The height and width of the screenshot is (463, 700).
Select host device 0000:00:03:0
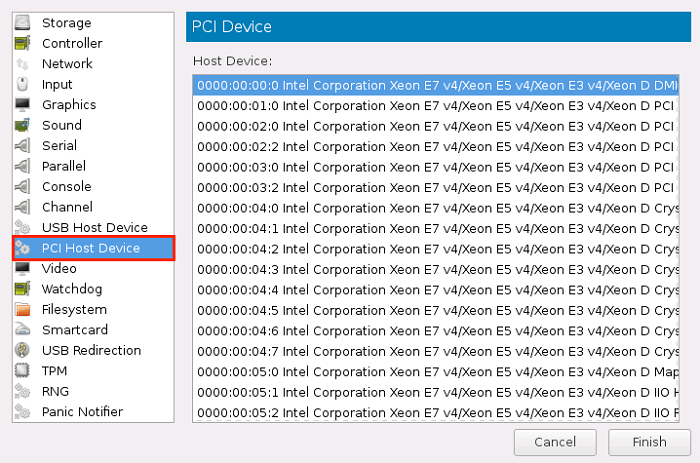[x=436, y=167]
